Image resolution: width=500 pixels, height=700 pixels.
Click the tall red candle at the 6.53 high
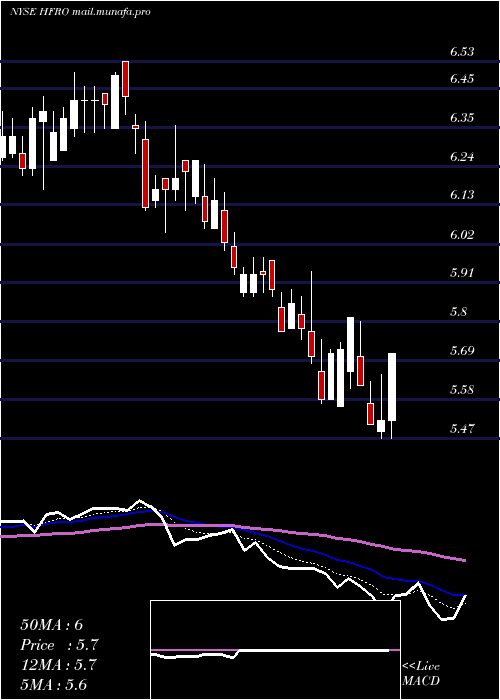coord(126,79)
